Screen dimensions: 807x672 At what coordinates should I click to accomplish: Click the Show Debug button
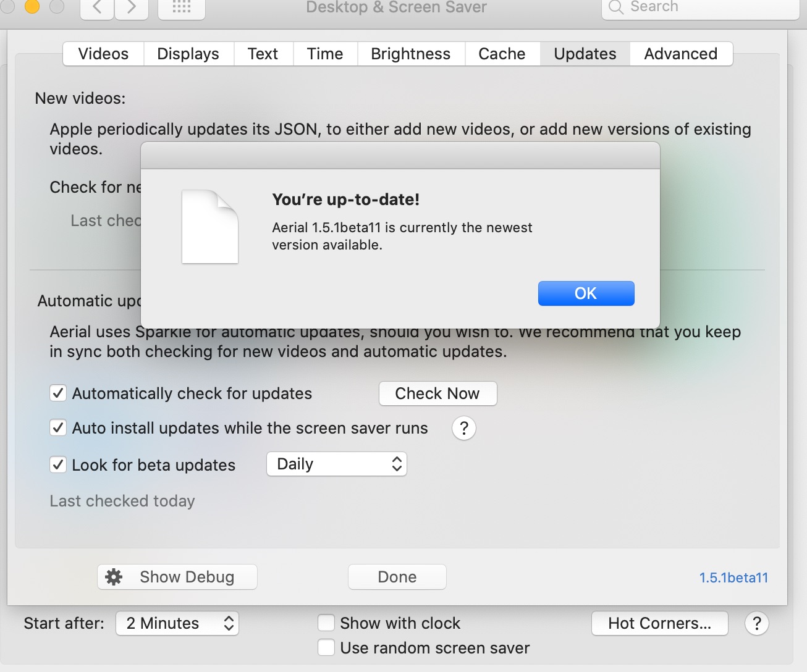(177, 577)
